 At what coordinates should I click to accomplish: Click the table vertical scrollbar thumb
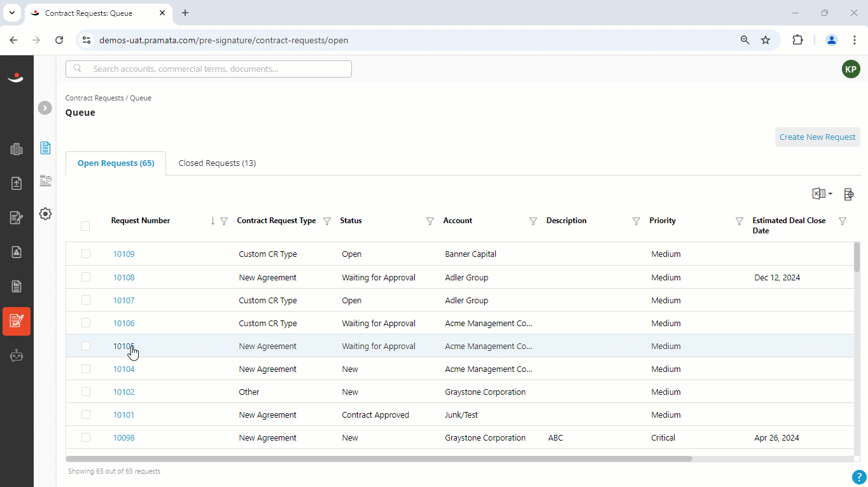[x=857, y=257]
